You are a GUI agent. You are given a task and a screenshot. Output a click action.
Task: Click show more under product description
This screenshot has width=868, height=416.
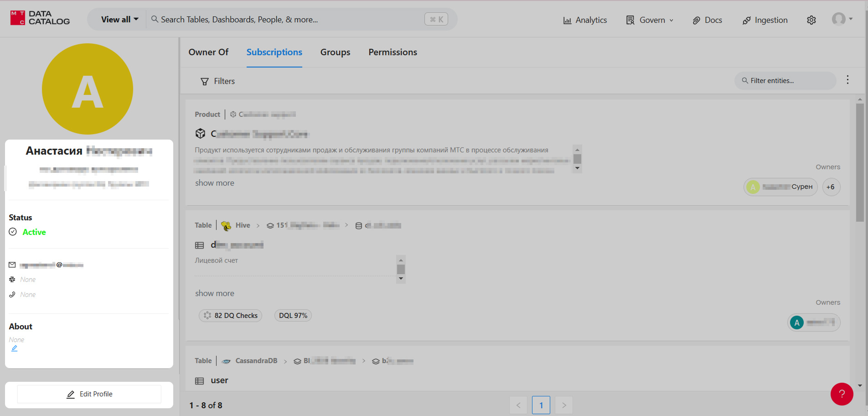(x=215, y=183)
